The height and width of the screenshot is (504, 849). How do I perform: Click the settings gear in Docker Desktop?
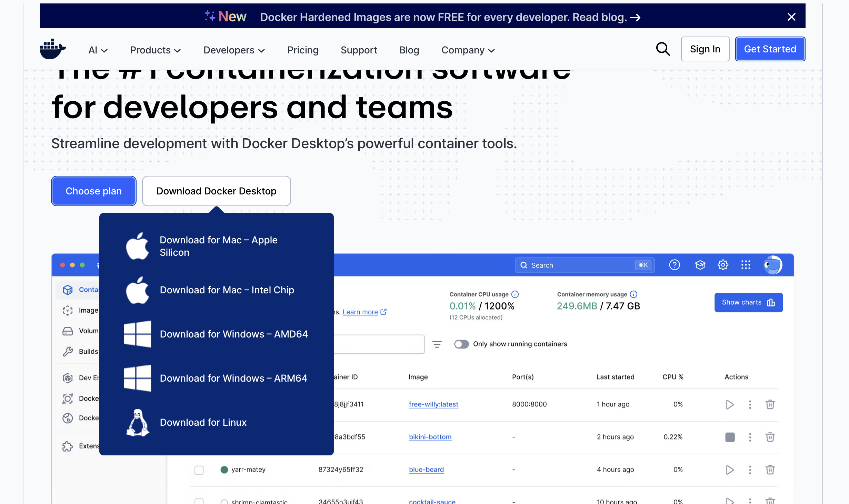(723, 265)
